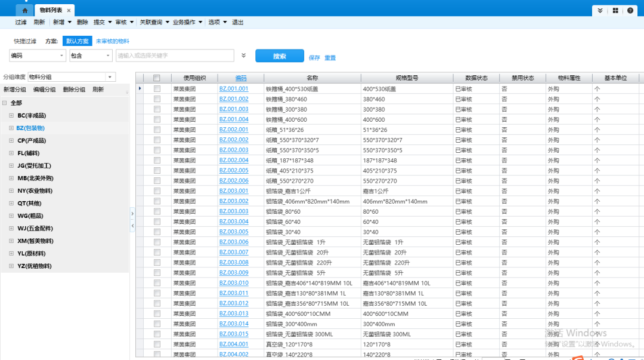
Task: Open material code BZ.002.006 link
Action: coord(234,181)
